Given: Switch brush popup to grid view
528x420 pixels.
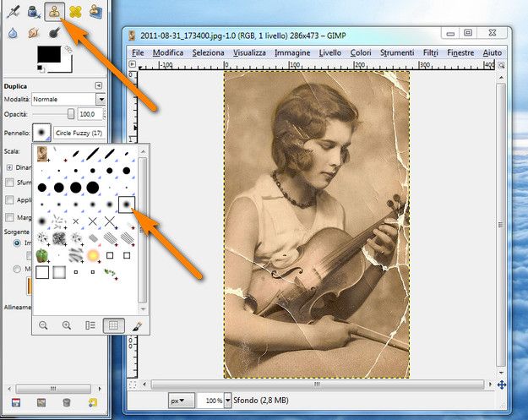Looking at the screenshot, I should (114, 325).
